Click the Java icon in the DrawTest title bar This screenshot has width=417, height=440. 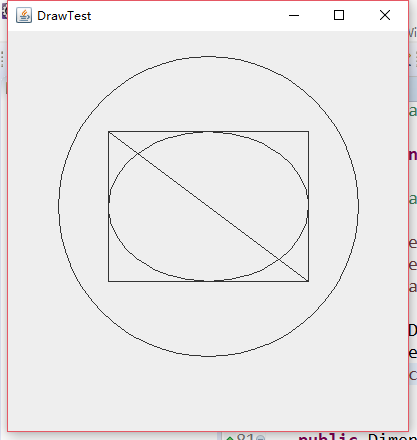24,15
